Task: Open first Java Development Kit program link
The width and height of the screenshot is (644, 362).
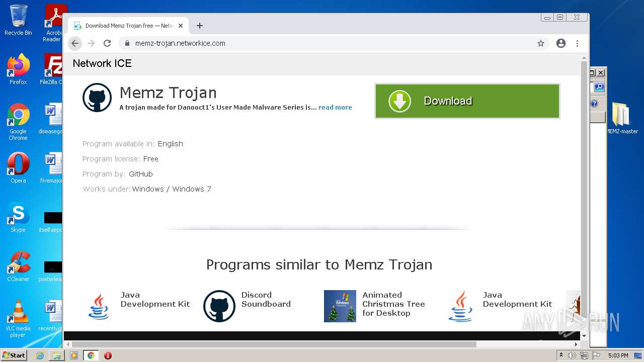Action: coord(155,299)
